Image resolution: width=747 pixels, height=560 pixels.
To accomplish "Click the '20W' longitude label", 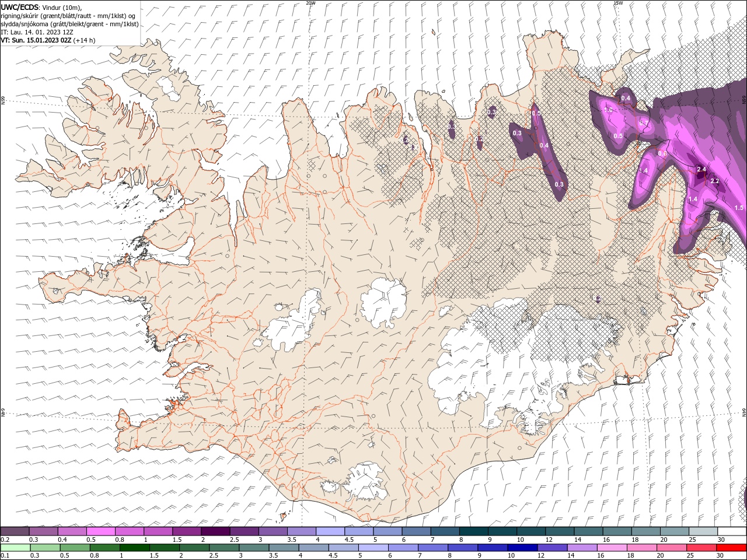I will [310, 3].
